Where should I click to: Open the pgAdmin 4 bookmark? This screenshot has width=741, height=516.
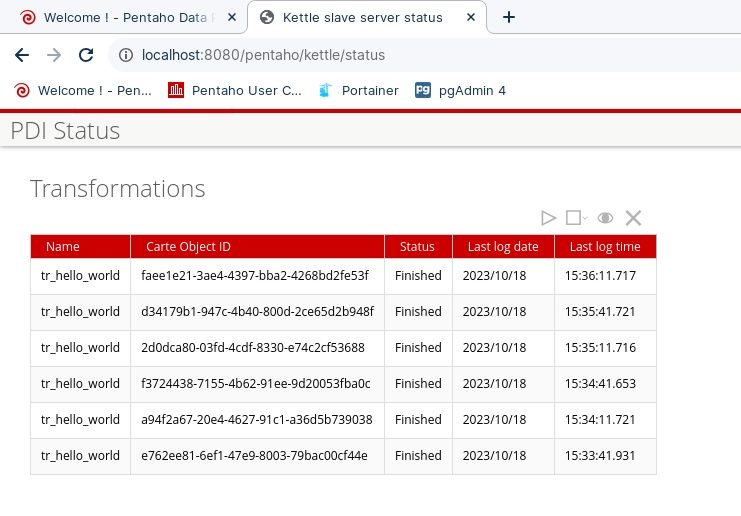[x=460, y=90]
